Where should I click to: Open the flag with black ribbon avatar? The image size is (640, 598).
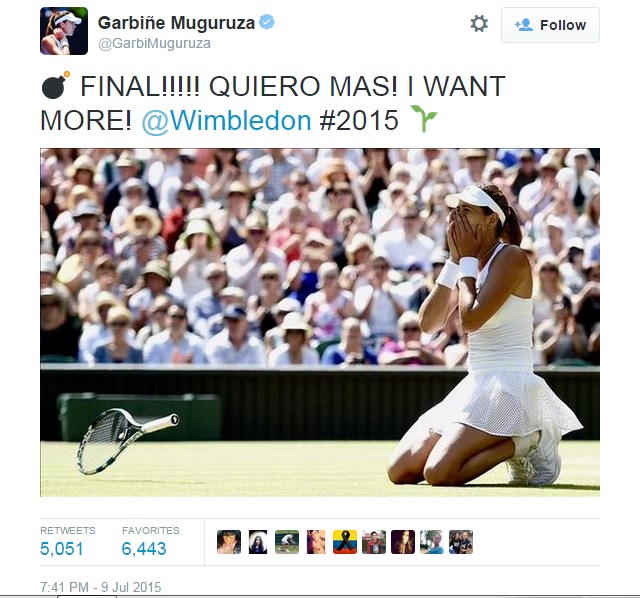(x=345, y=542)
